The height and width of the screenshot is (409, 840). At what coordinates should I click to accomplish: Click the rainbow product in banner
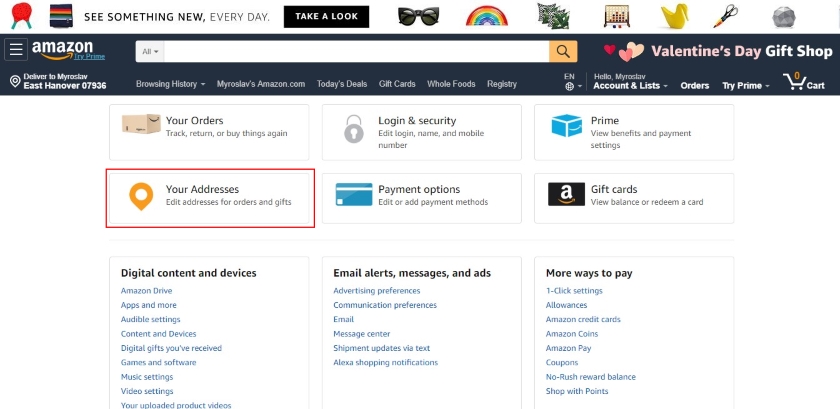[486, 16]
